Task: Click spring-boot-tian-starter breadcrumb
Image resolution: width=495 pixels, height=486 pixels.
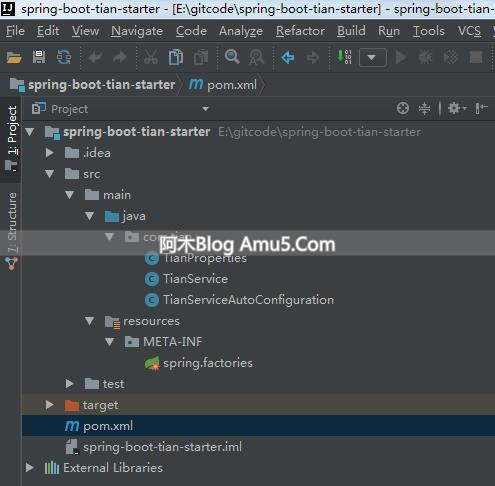Action: click(x=92, y=85)
